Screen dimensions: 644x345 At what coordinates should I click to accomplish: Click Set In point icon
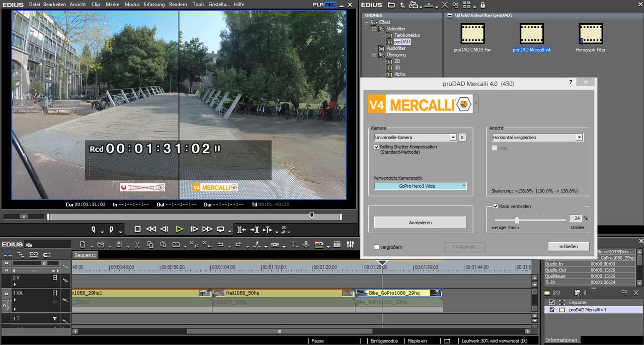(x=93, y=229)
